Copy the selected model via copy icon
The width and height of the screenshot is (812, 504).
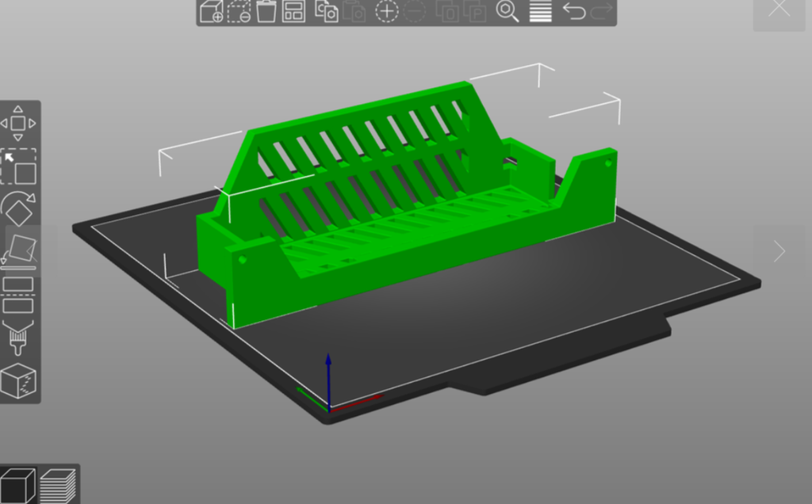click(x=327, y=11)
